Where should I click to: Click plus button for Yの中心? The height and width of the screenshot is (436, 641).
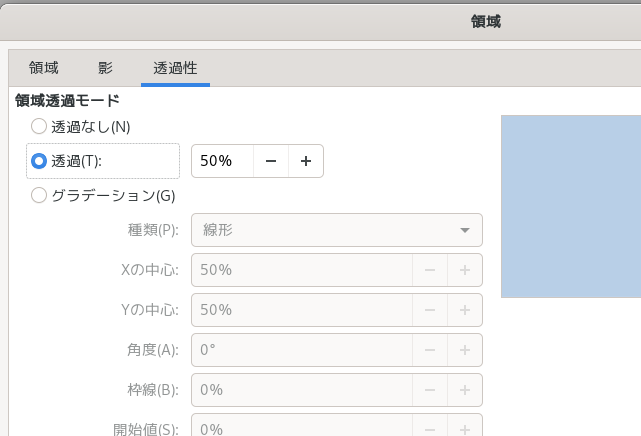point(465,310)
